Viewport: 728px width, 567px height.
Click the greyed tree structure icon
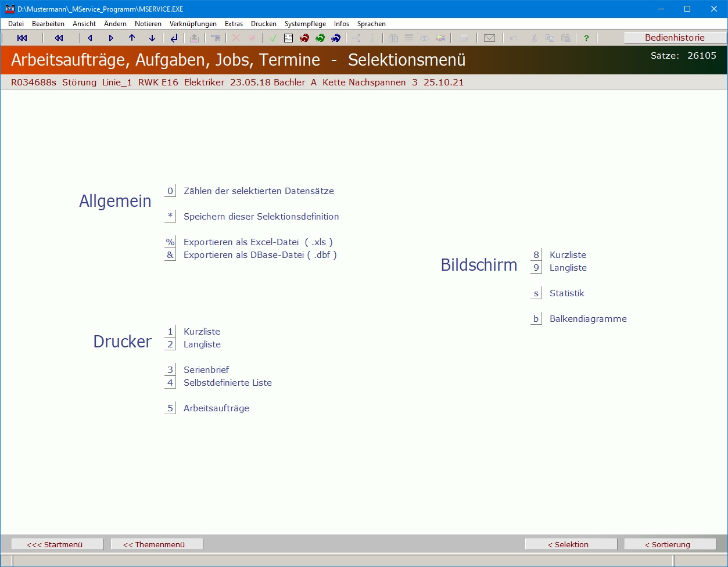click(x=216, y=38)
